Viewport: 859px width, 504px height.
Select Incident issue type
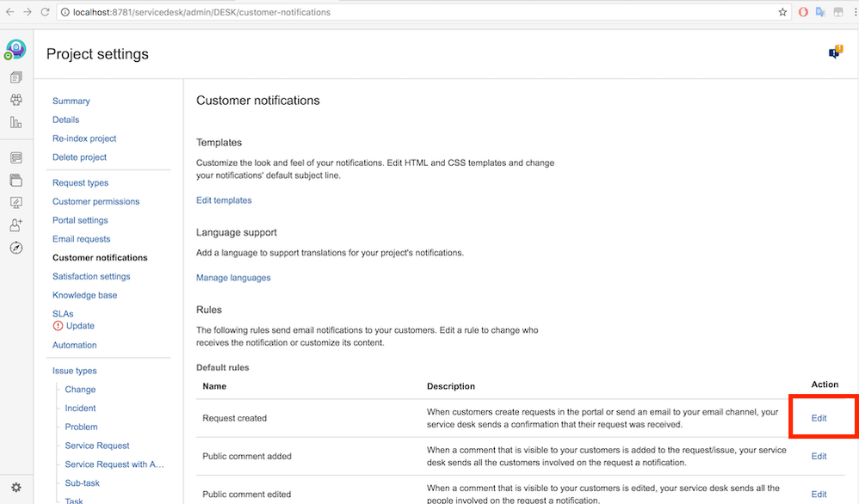tap(80, 408)
